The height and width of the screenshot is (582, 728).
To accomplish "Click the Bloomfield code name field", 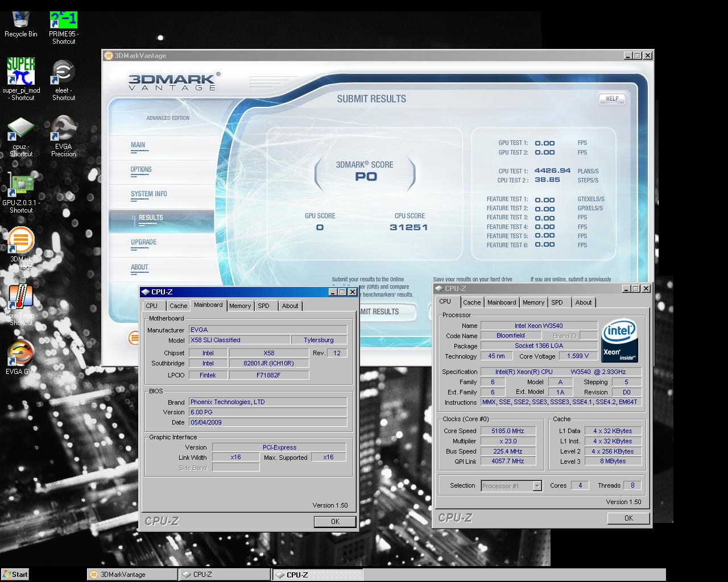I will point(510,336).
